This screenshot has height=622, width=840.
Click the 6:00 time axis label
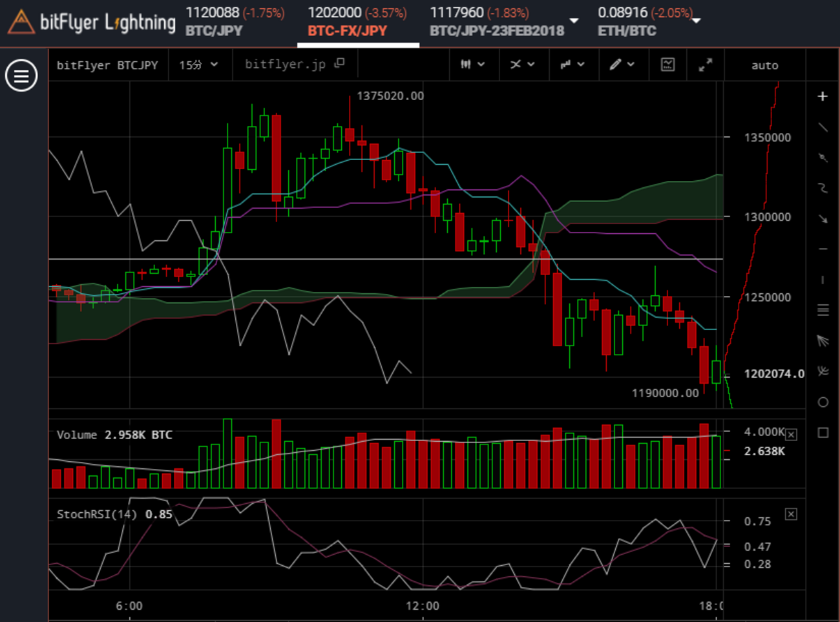pos(129,606)
